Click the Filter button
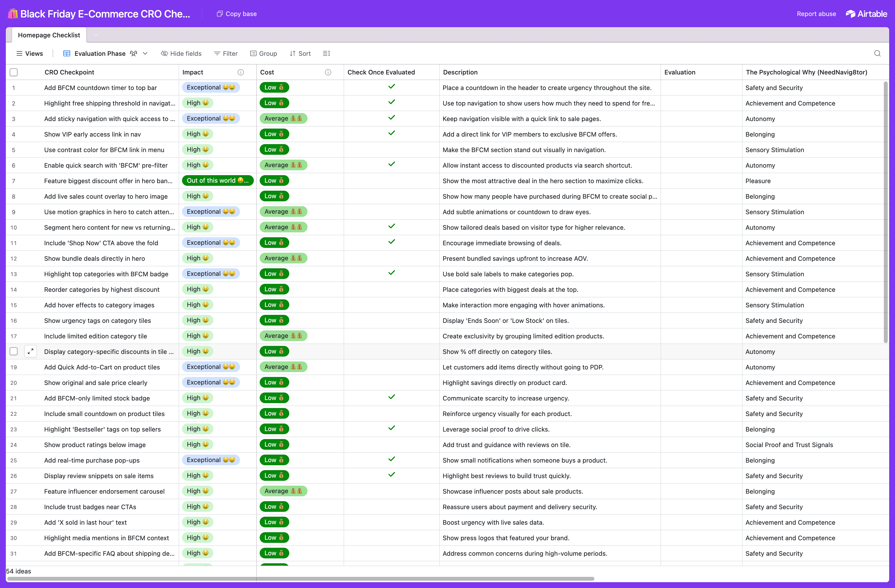The image size is (895, 588). click(226, 53)
